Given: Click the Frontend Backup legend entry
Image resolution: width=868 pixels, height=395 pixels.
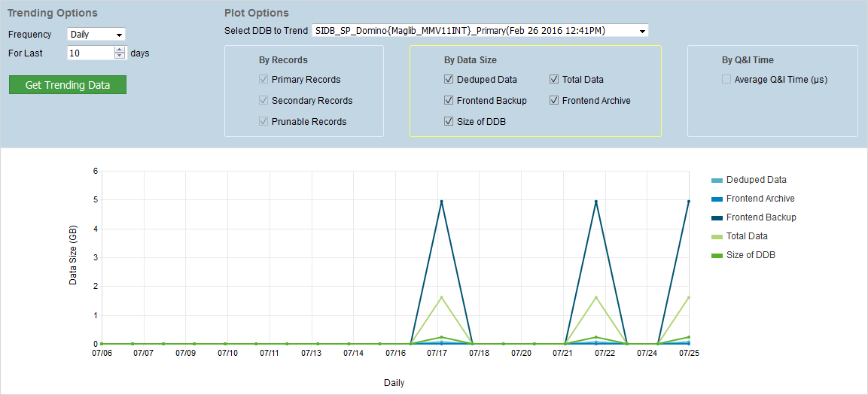Looking at the screenshot, I should 760,217.
